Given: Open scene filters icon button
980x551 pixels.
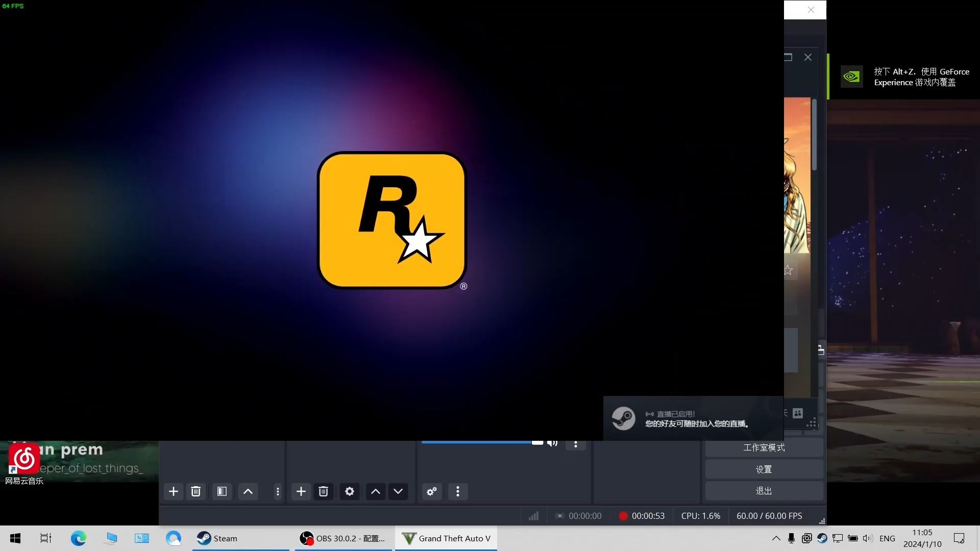Looking at the screenshot, I should [x=222, y=491].
